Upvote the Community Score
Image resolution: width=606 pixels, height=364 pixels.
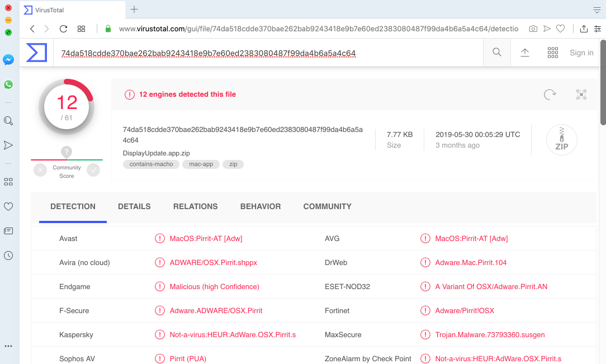pyautogui.click(x=93, y=170)
